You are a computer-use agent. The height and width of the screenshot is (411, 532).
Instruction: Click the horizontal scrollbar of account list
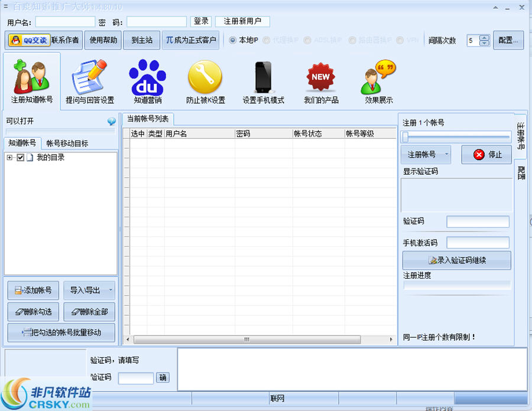click(247, 340)
